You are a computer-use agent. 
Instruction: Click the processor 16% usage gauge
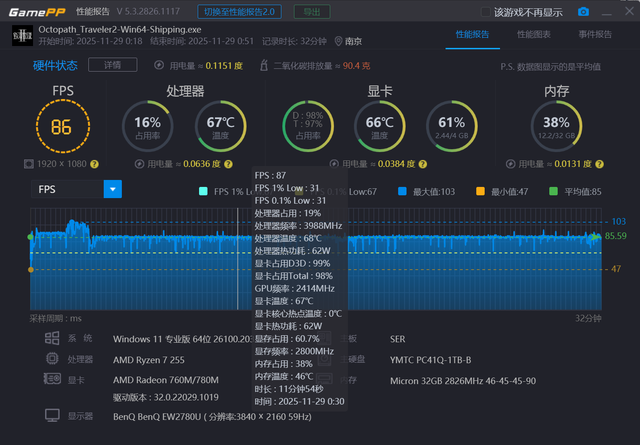point(147,126)
